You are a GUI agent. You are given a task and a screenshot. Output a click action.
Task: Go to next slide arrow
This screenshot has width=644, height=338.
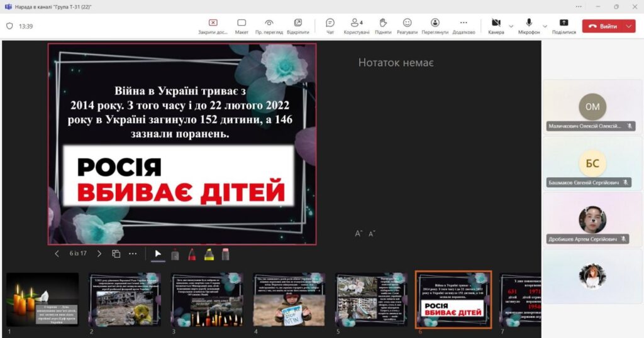pos(99,254)
